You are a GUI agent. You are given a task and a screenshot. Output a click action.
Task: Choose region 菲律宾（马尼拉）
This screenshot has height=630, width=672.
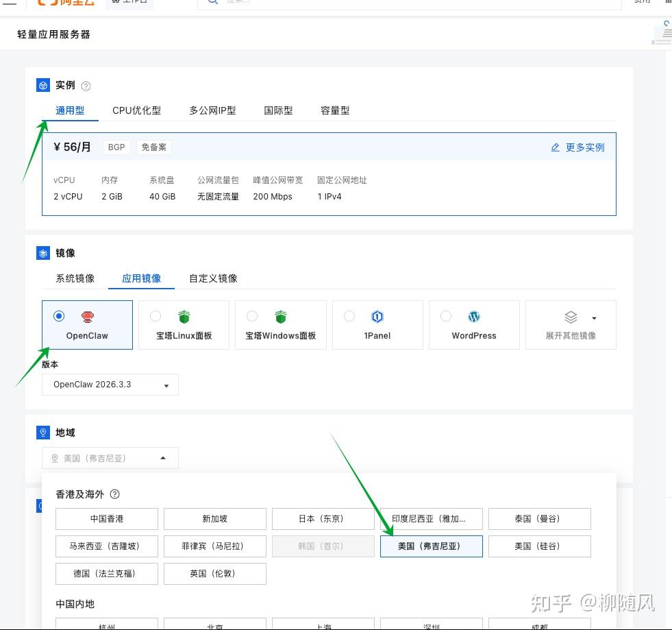click(214, 546)
